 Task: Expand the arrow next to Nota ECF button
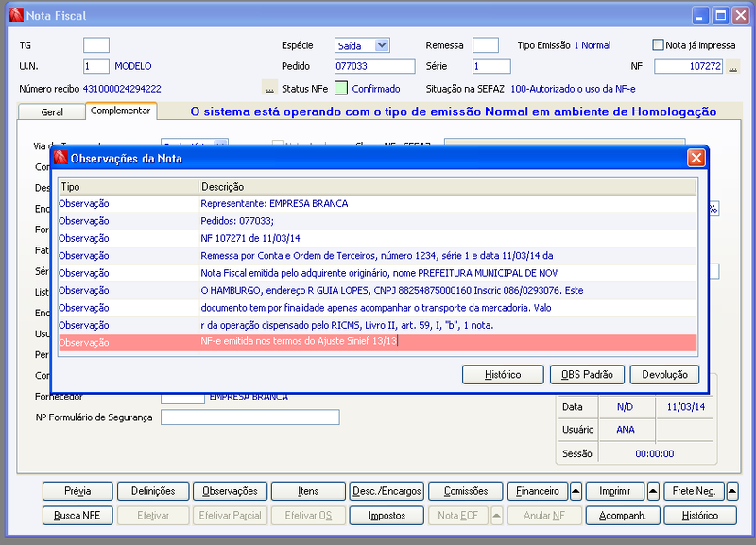(x=497, y=515)
